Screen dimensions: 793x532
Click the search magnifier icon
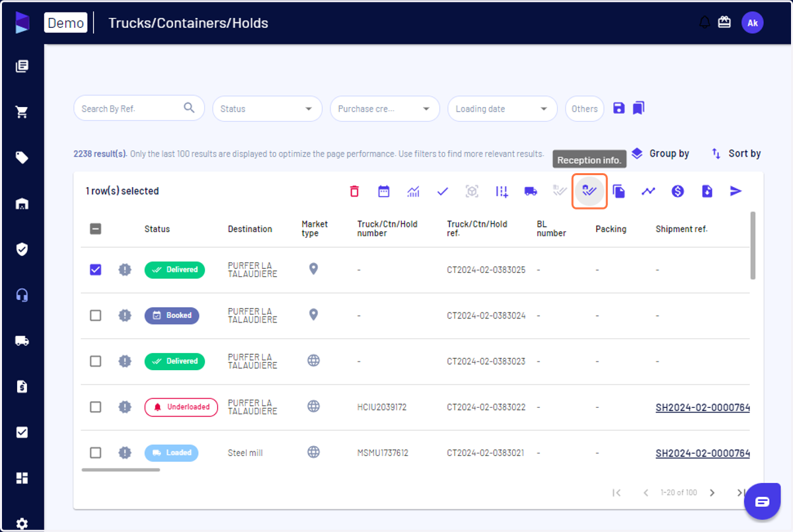tap(189, 108)
